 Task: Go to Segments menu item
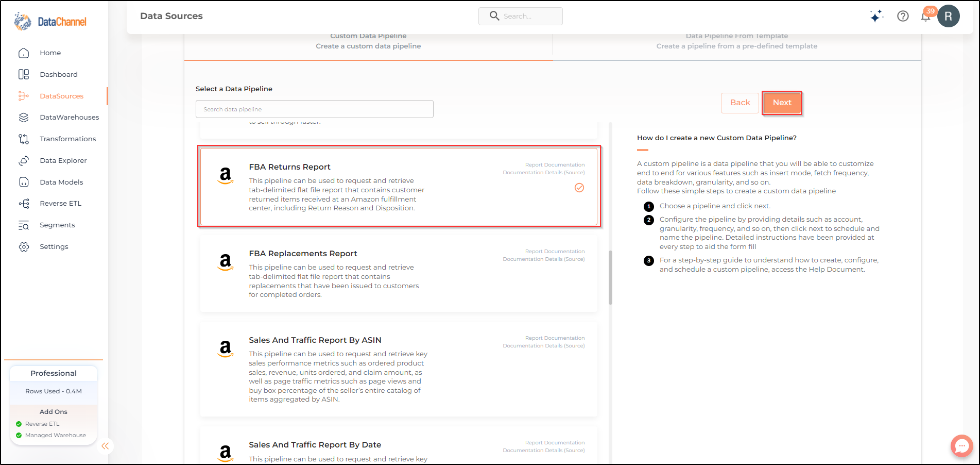[57, 225]
